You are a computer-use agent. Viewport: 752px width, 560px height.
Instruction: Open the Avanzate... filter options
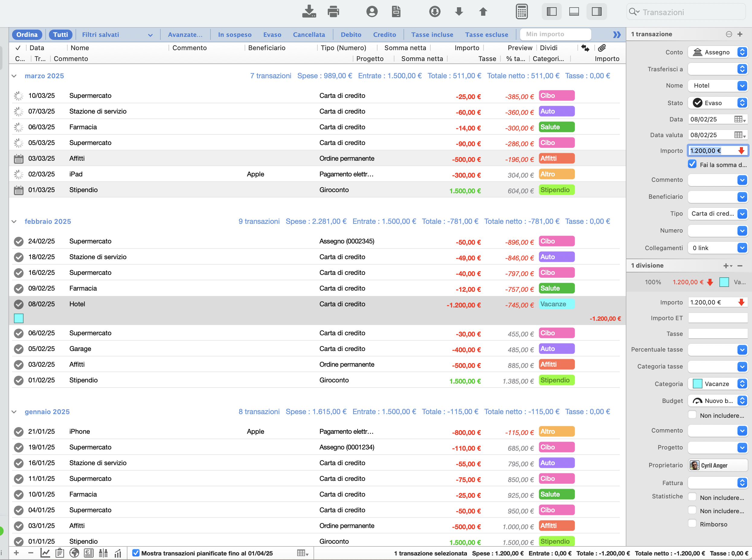tap(185, 34)
